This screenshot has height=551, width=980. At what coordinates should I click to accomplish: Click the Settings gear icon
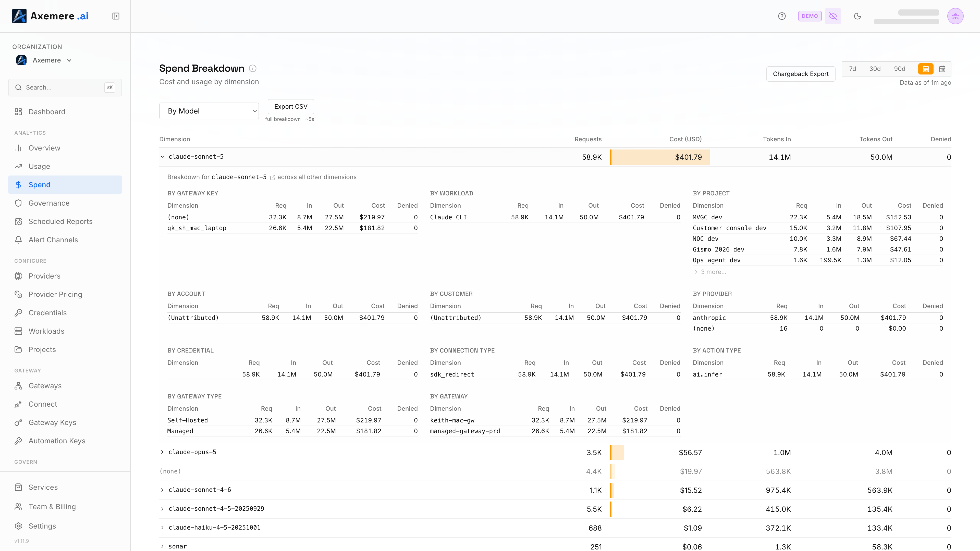pos(18,526)
